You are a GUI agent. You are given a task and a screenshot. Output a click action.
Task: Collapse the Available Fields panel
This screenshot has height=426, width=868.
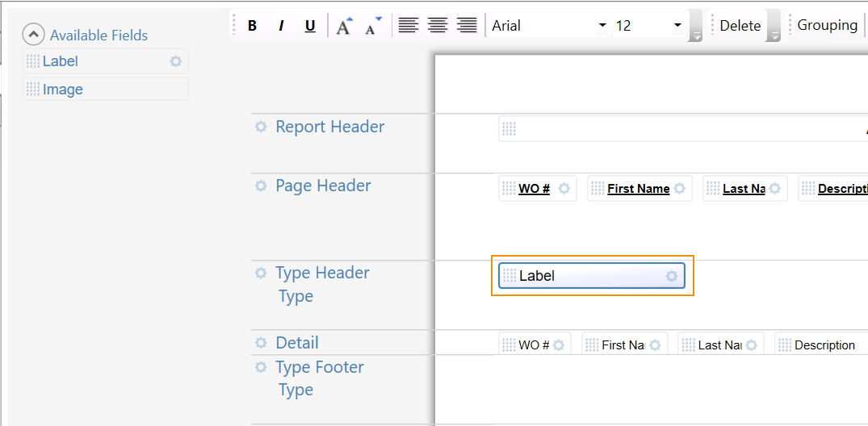[x=33, y=35]
